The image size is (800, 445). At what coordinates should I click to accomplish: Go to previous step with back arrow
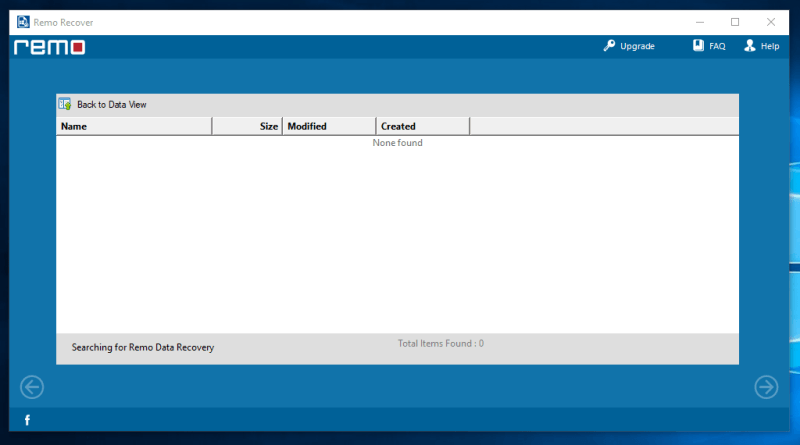click(x=32, y=387)
